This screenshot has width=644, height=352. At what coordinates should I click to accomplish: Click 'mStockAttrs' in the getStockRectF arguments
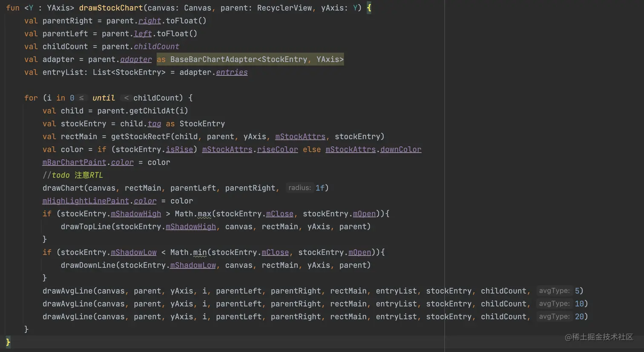[300, 137]
